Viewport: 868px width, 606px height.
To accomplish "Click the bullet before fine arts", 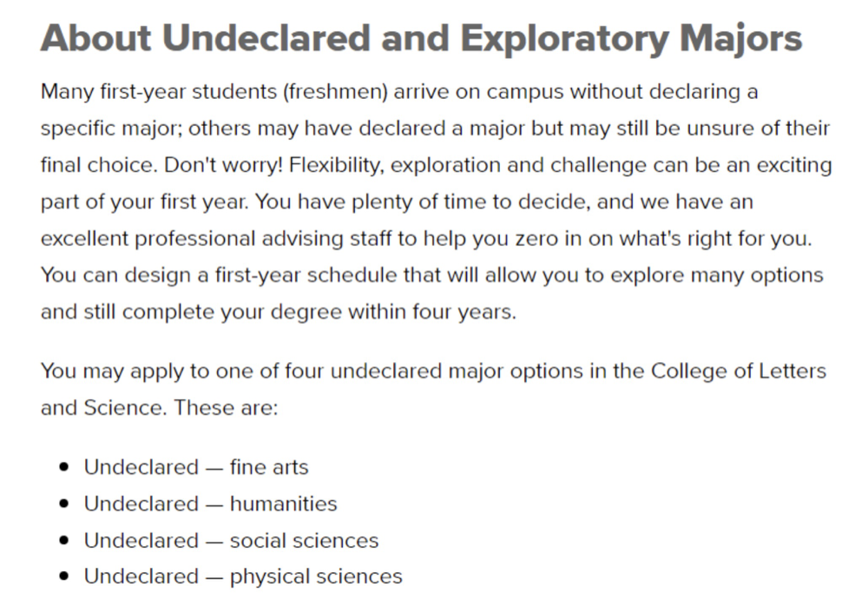I will pos(64,467).
